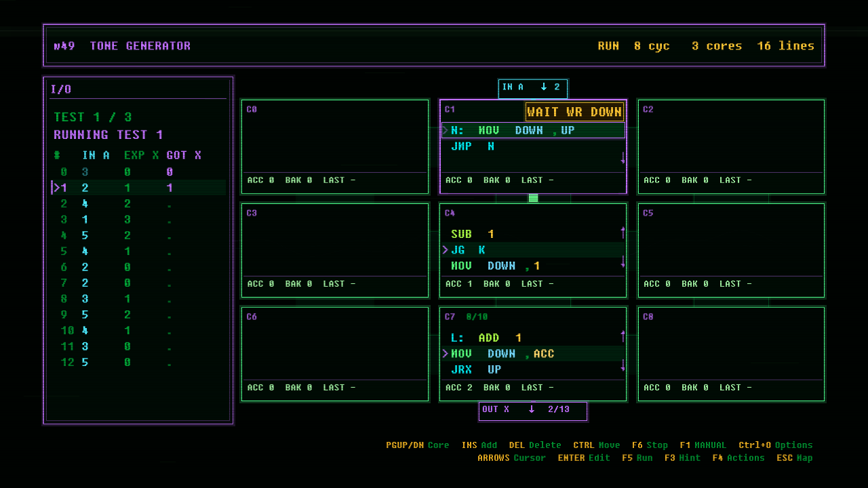
Task: Open Ctrl+O Options
Action: coord(776,445)
